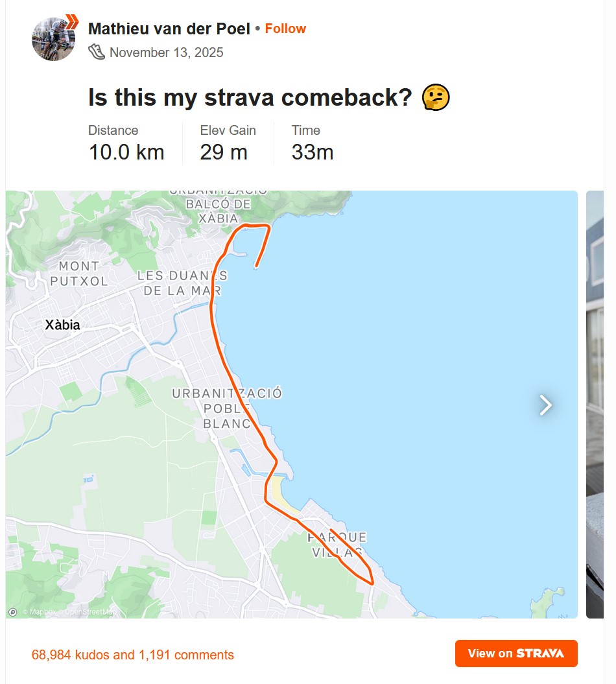Open Mathieu van der Poel's profile name link
This screenshot has width=616, height=684.
click(169, 29)
